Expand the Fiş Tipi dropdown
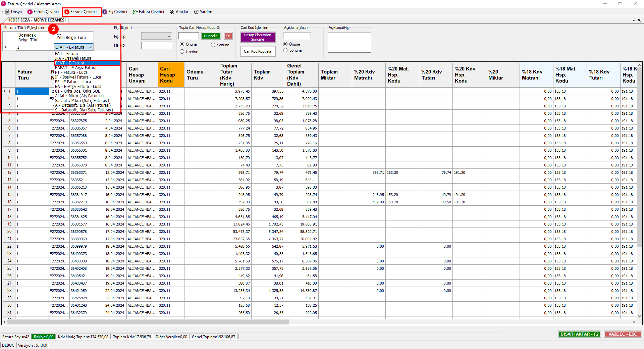The width and height of the screenshot is (644, 349). (169, 36)
